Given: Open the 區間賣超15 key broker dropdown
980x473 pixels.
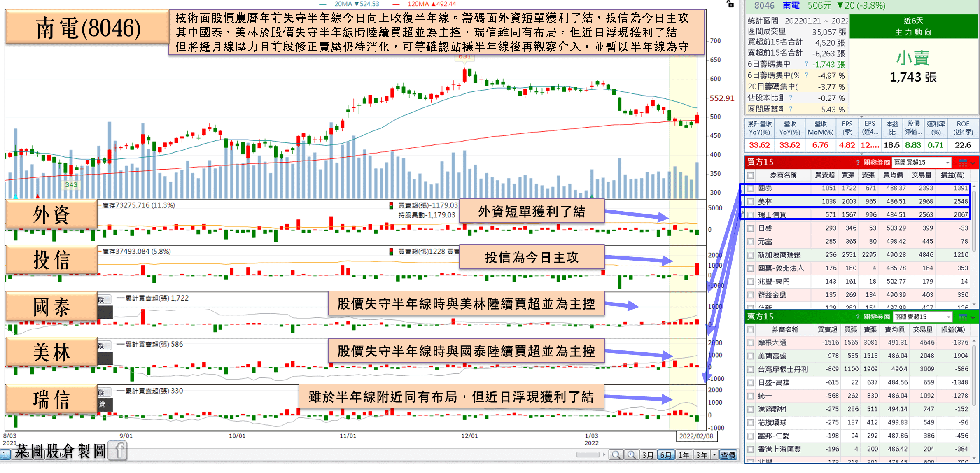Looking at the screenshot, I should coord(923,317).
